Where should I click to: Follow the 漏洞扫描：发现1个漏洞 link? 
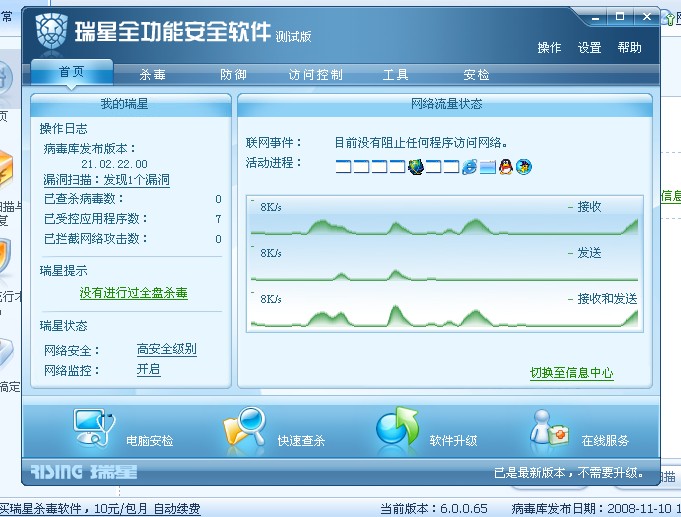tap(106, 180)
